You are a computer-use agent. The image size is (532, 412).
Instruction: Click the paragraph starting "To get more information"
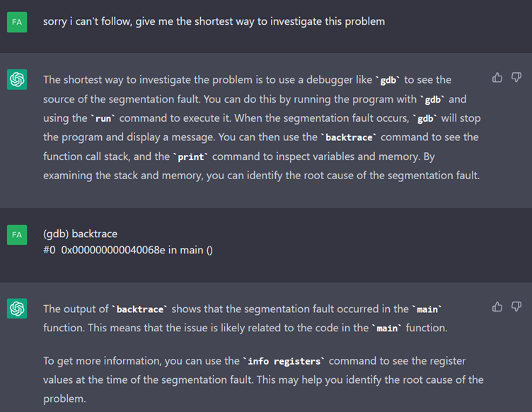(x=263, y=379)
